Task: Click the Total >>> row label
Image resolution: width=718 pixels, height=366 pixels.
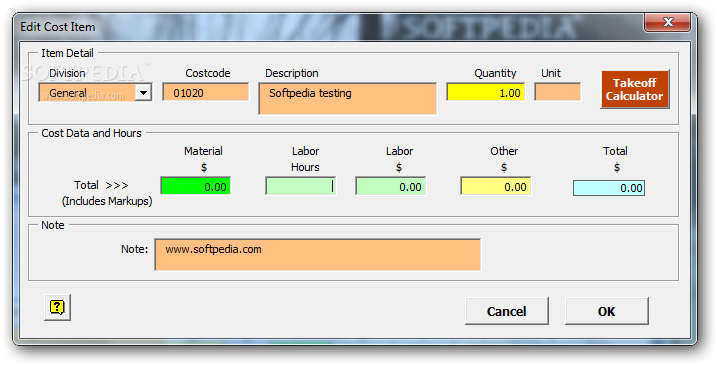Action: [x=101, y=185]
